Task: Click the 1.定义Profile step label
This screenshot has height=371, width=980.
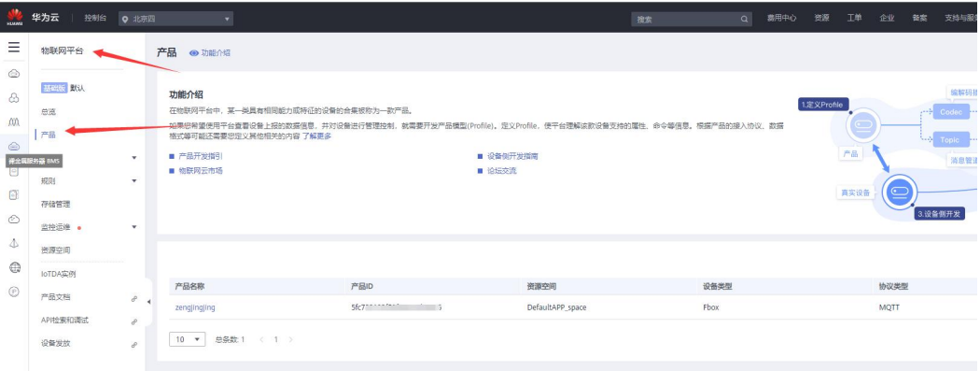Action: click(x=822, y=105)
